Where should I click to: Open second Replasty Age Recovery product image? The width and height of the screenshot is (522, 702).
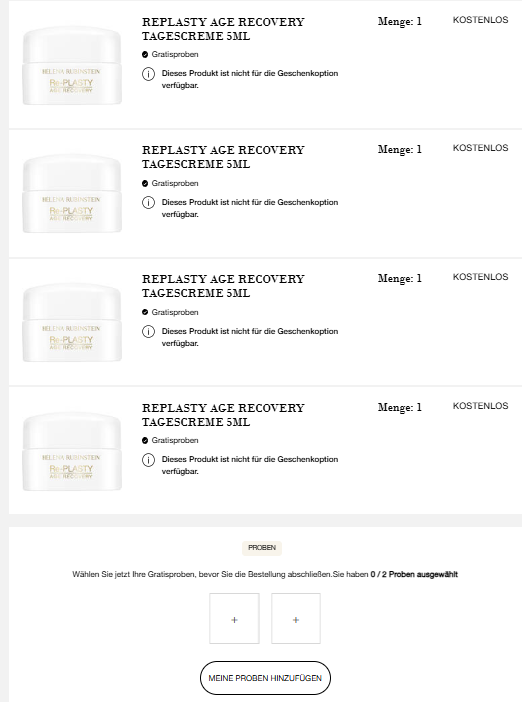point(72,193)
